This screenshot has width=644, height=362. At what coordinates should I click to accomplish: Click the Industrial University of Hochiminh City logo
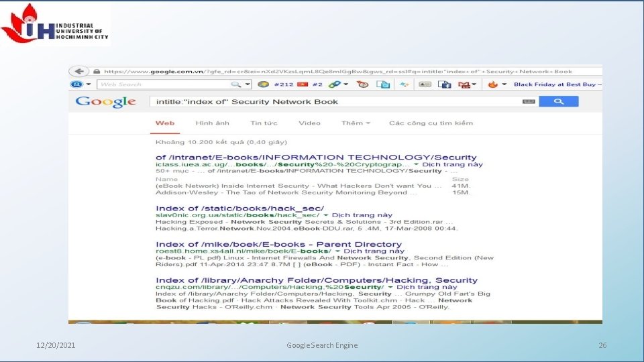coord(55,24)
